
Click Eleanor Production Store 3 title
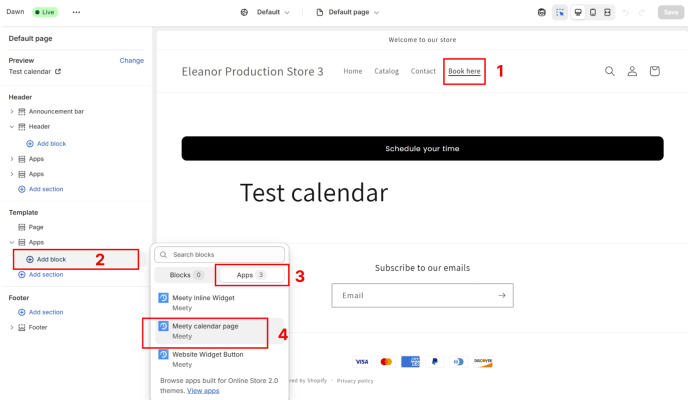pyautogui.click(x=252, y=71)
